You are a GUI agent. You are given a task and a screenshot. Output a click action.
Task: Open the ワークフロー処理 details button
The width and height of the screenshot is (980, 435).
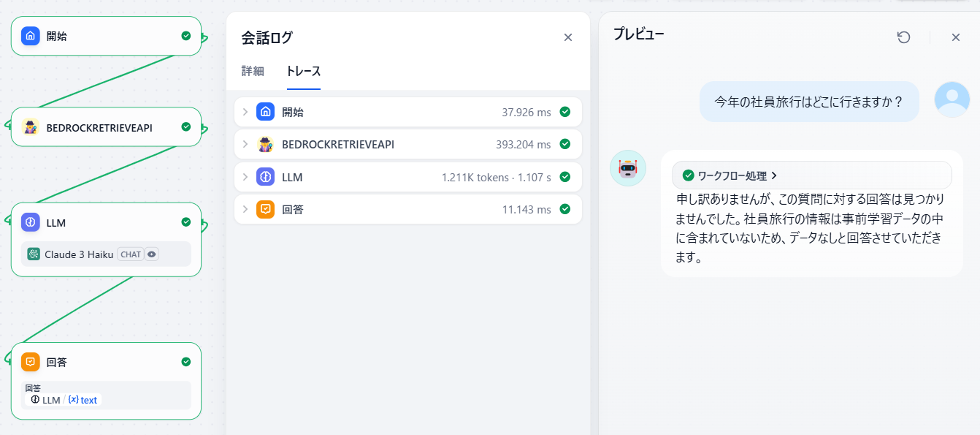click(730, 175)
